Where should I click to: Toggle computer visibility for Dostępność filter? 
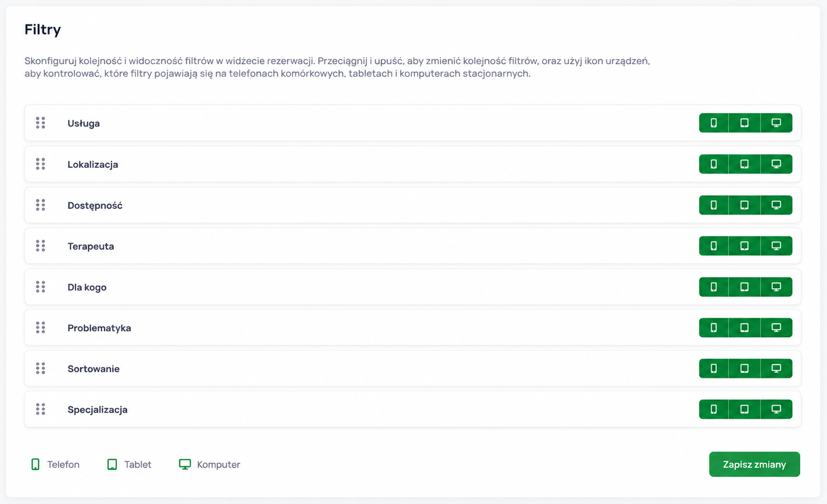point(777,205)
